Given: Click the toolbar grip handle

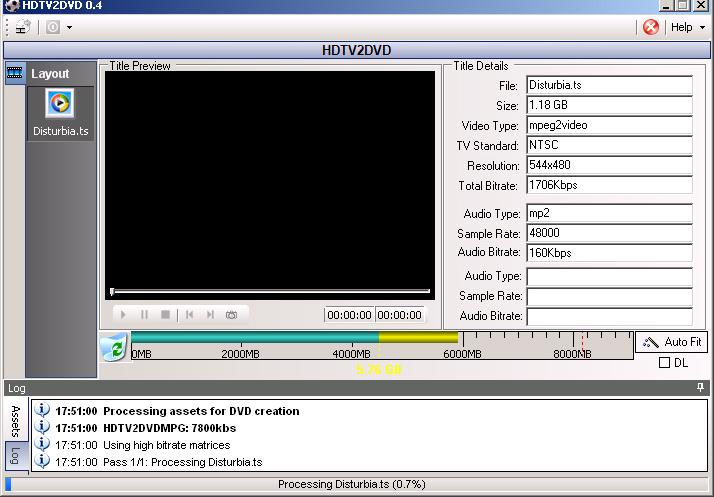Looking at the screenshot, I should pos(7,27).
